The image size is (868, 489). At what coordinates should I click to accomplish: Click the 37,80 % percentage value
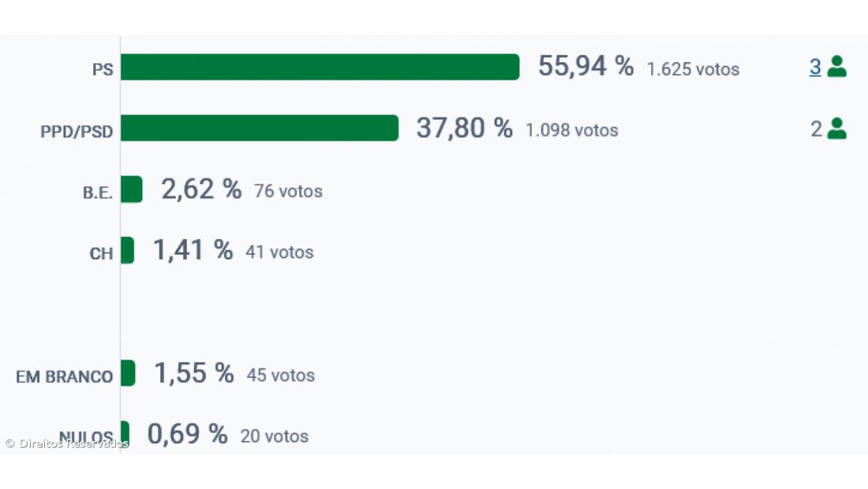[464, 129]
